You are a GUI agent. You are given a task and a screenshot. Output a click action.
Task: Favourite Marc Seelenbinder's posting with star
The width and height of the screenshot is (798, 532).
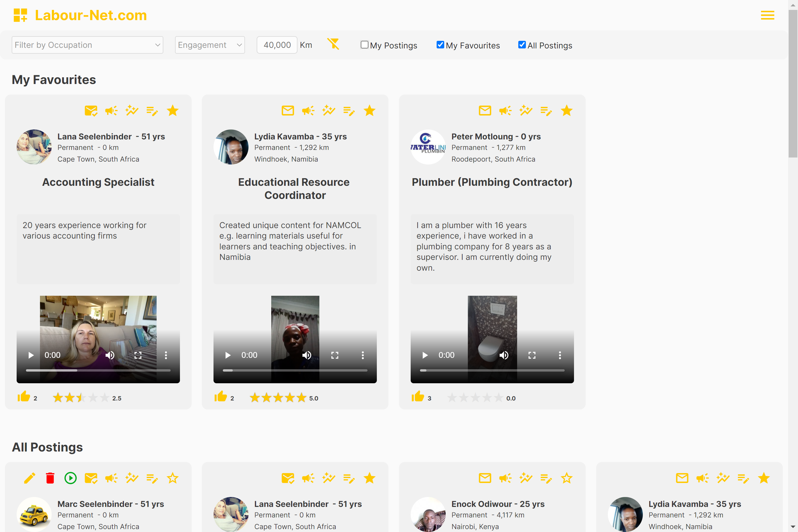click(173, 478)
